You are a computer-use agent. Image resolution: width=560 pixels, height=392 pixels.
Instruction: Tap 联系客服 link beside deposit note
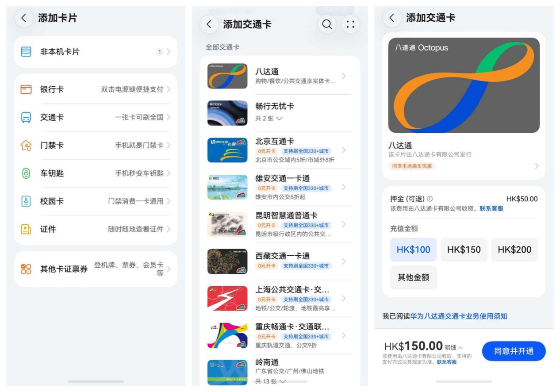(x=491, y=208)
